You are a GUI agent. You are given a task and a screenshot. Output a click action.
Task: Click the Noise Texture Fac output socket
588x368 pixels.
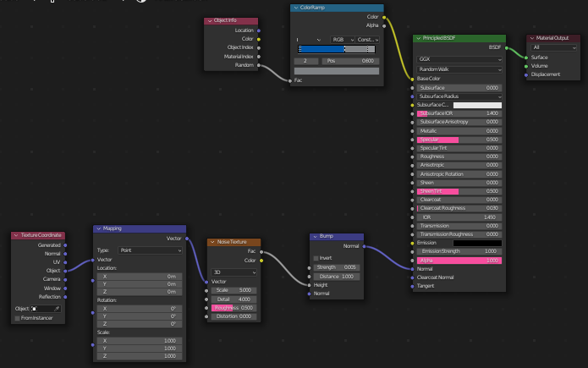point(261,252)
